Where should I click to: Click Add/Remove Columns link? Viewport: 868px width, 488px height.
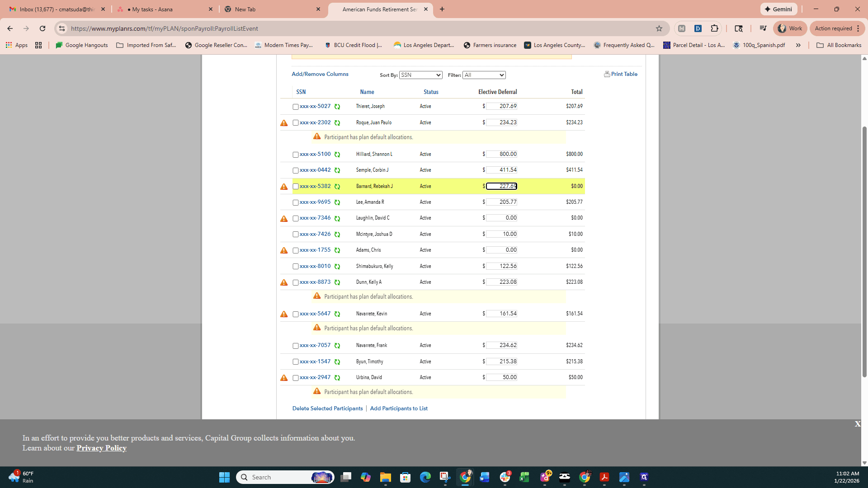[x=320, y=74]
